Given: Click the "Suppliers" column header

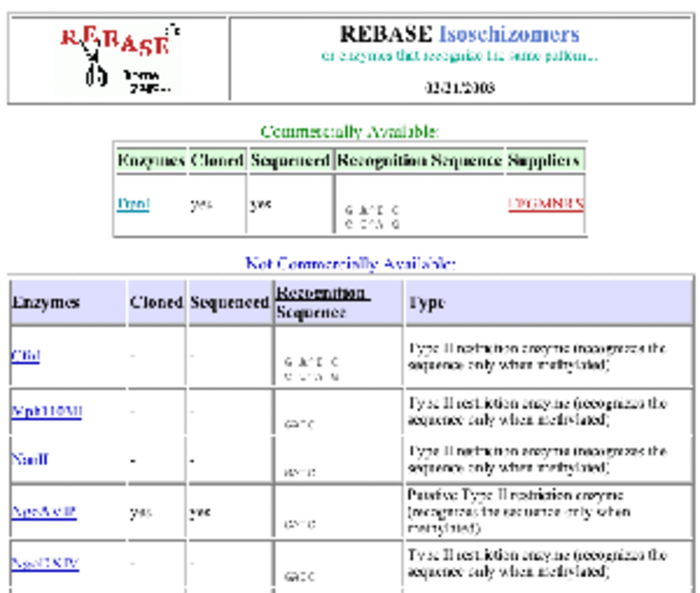Looking at the screenshot, I should tap(545, 160).
